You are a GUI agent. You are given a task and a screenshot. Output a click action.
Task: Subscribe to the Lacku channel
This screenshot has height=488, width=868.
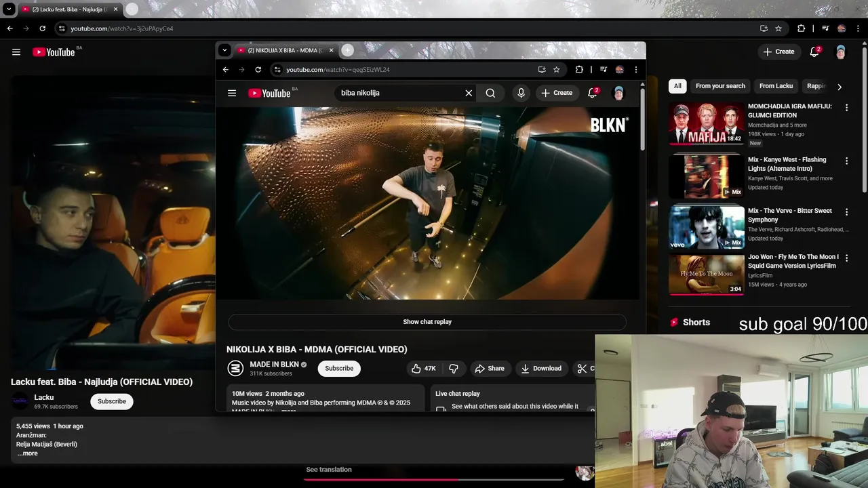pyautogui.click(x=112, y=401)
